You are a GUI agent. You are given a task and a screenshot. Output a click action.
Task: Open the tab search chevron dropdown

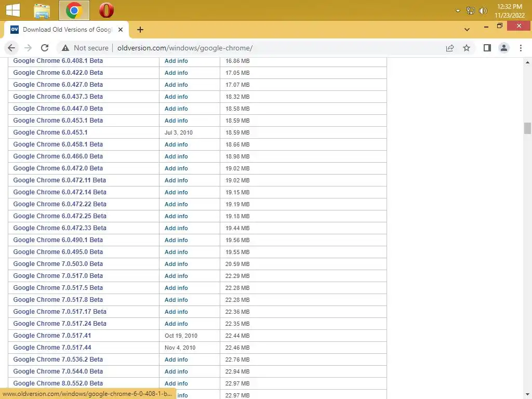(x=467, y=30)
